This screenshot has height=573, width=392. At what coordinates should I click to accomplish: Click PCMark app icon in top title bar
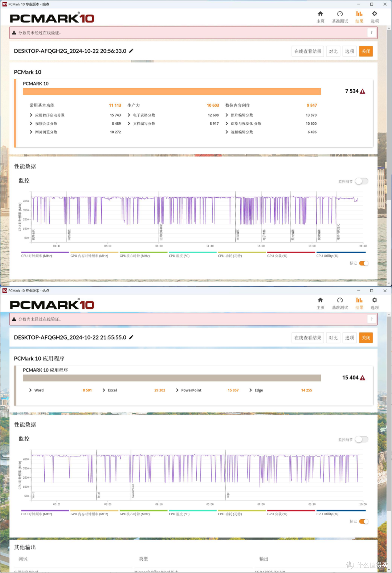pyautogui.click(x=4, y=4)
